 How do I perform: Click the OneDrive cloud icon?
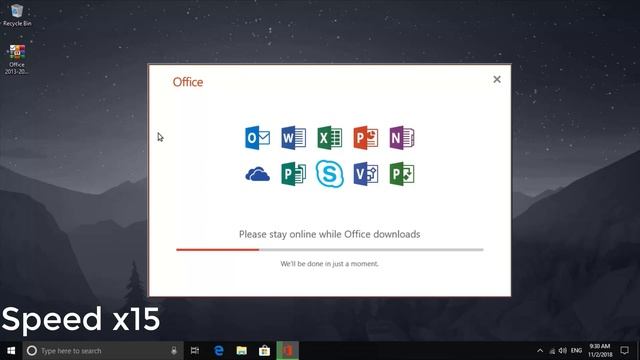[257, 174]
